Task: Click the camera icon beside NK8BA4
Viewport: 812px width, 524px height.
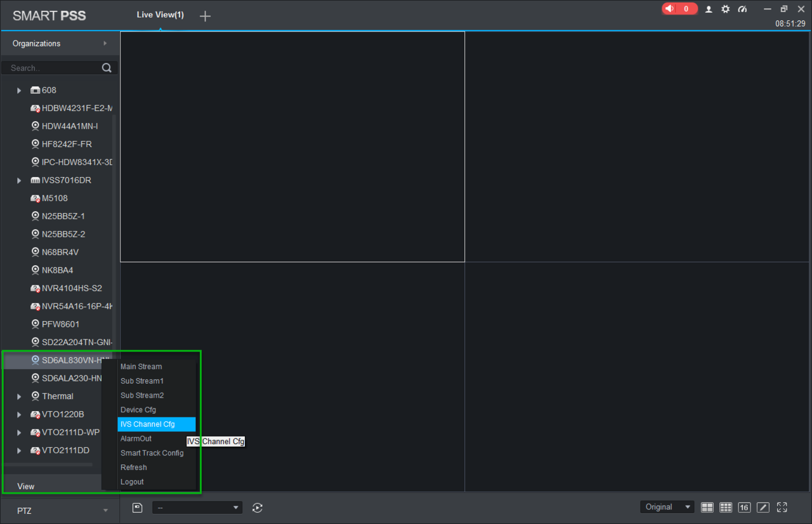Action: coord(36,270)
